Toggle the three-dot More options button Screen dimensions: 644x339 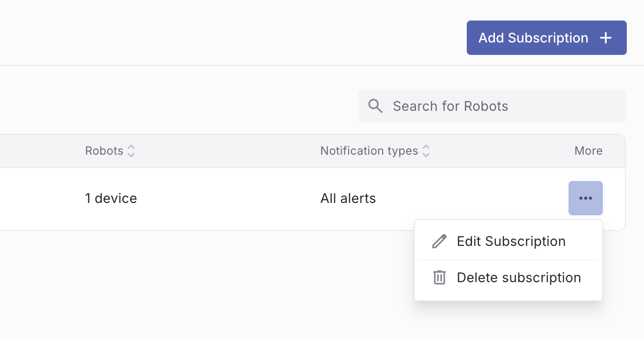tap(585, 198)
